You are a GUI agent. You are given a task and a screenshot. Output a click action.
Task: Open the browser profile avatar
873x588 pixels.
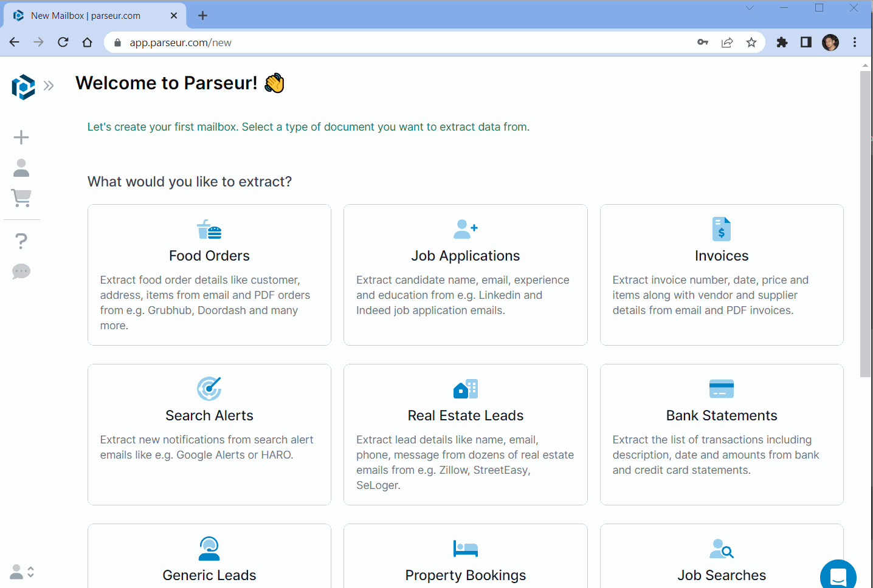point(830,42)
